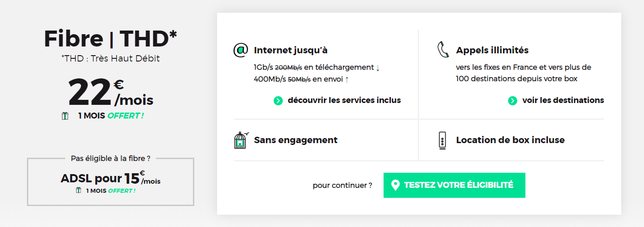Click the box router icon

(442, 140)
